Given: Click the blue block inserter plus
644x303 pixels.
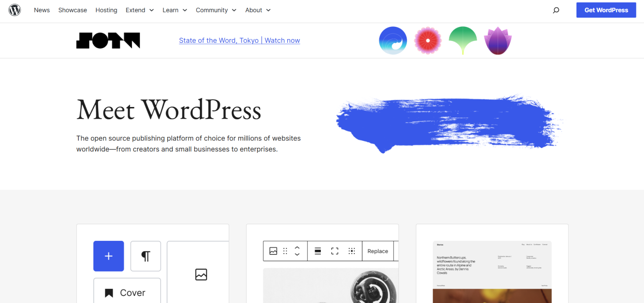Looking at the screenshot, I should 109,256.
